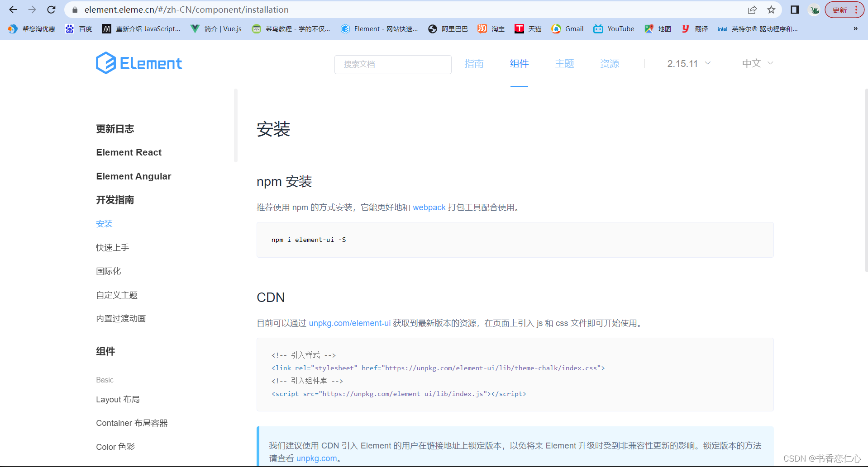Screen dimensions: 868x467
Task: Click the page vertical scrollbar
Action: point(866,181)
